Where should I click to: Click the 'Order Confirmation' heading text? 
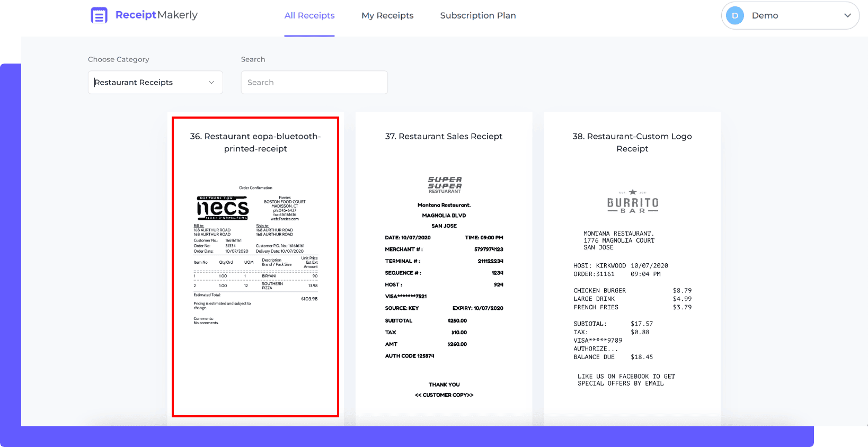[x=255, y=188]
